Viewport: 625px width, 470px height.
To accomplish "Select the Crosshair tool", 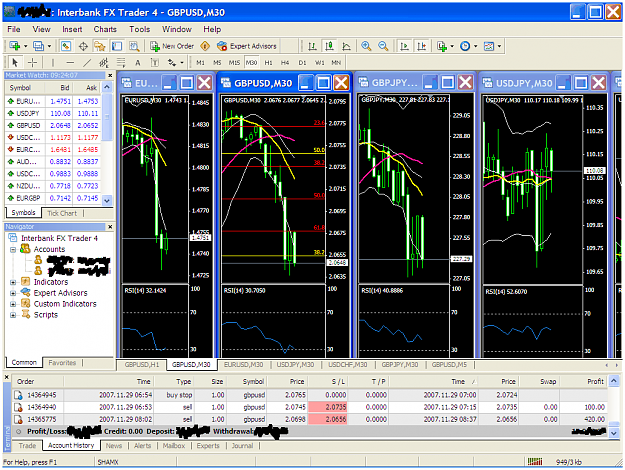I will pyautogui.click(x=33, y=63).
